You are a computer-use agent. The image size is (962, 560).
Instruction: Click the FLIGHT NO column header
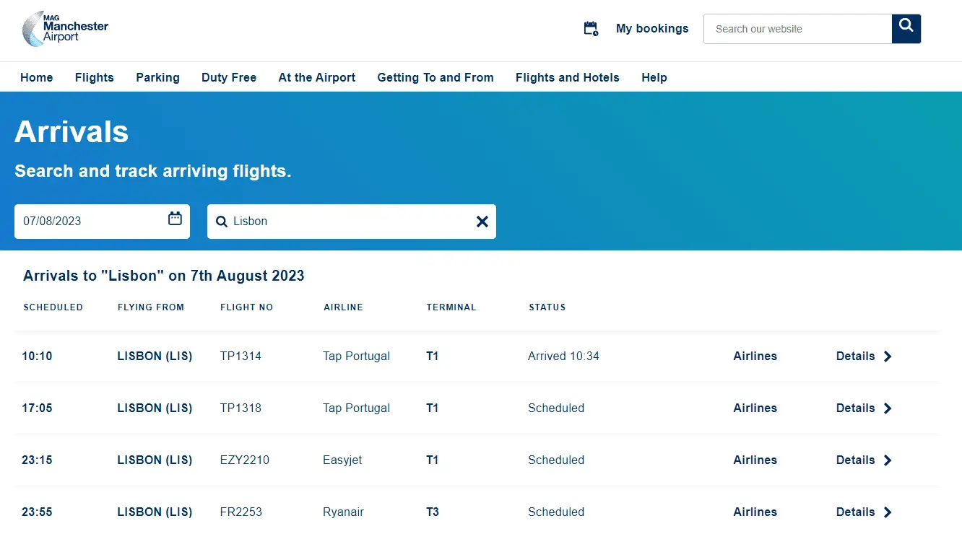coord(247,307)
